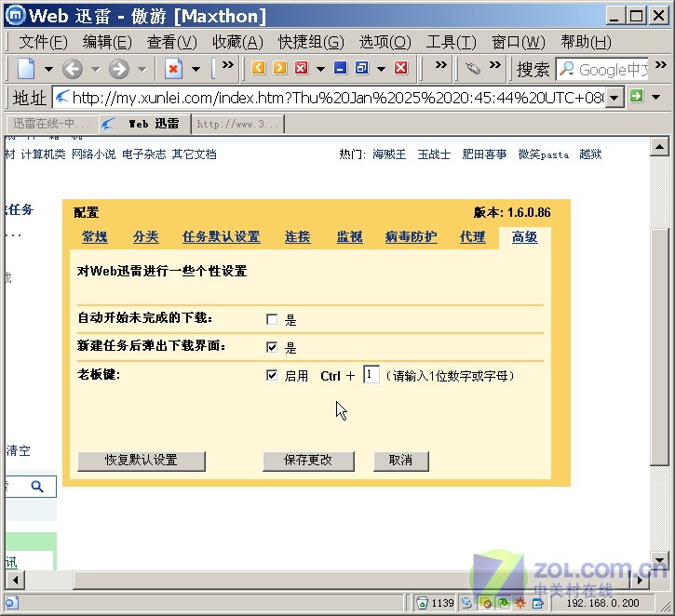This screenshot has height=616, width=675.
Task: Open the 海贼王 hot link
Action: click(389, 154)
